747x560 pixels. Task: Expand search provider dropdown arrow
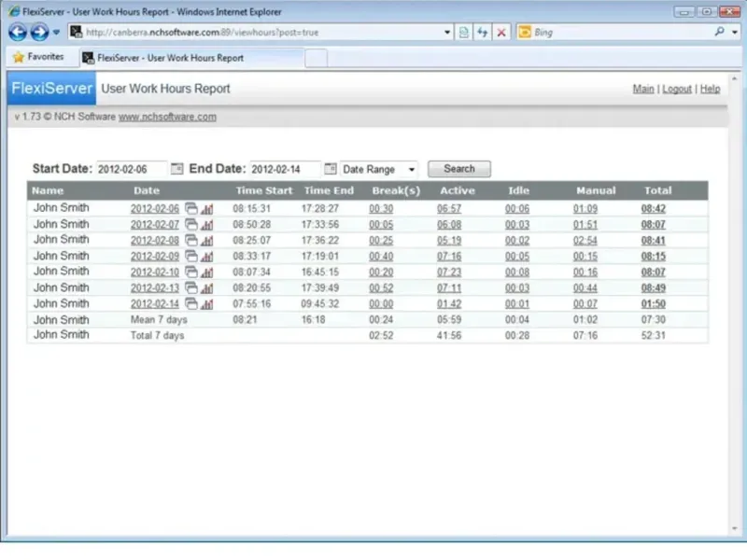pos(735,33)
